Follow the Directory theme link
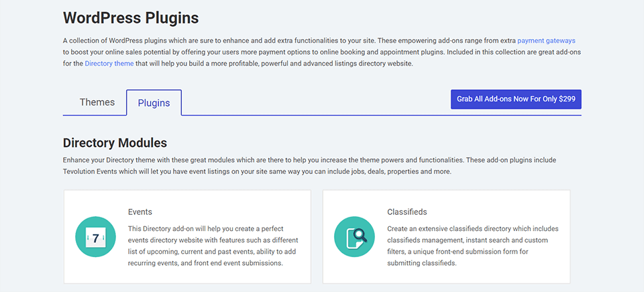 tap(109, 64)
